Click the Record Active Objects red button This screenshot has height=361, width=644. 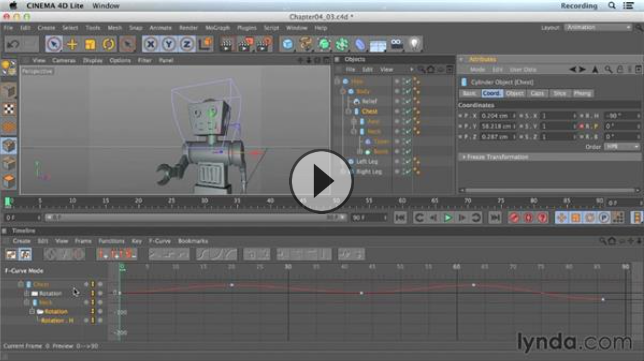514,217
